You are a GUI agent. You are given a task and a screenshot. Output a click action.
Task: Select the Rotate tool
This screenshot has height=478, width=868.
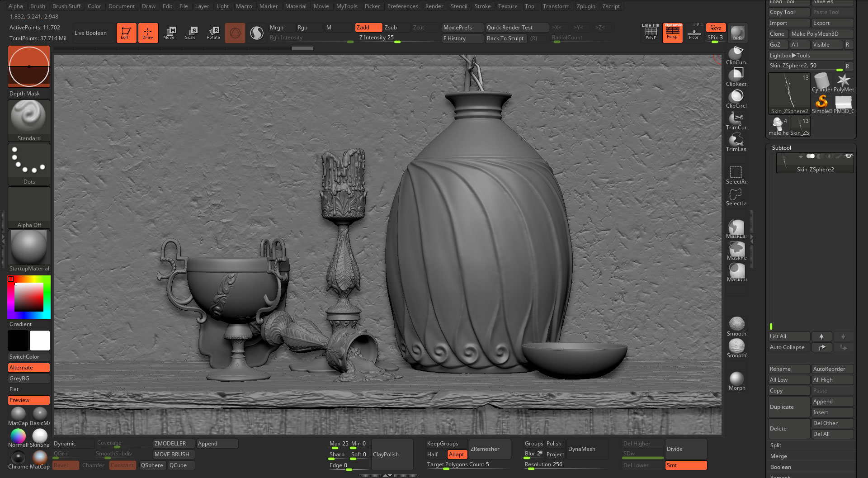point(213,33)
